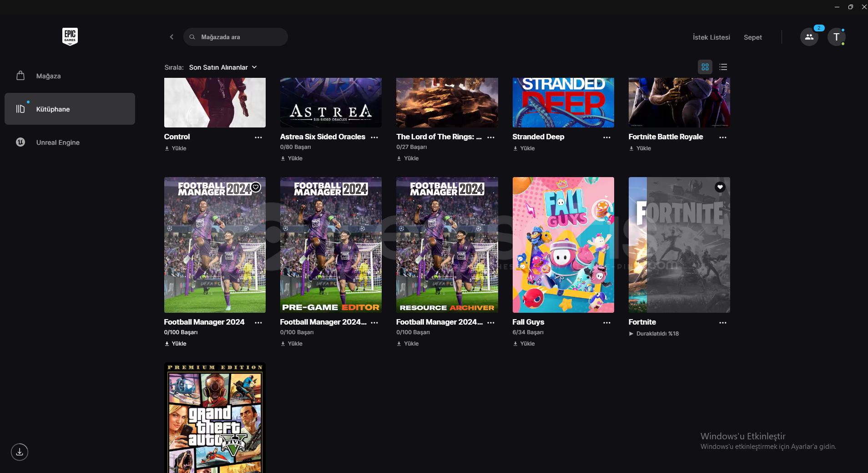Open the Resource Archiver cover art
The image size is (868, 473).
click(447, 245)
